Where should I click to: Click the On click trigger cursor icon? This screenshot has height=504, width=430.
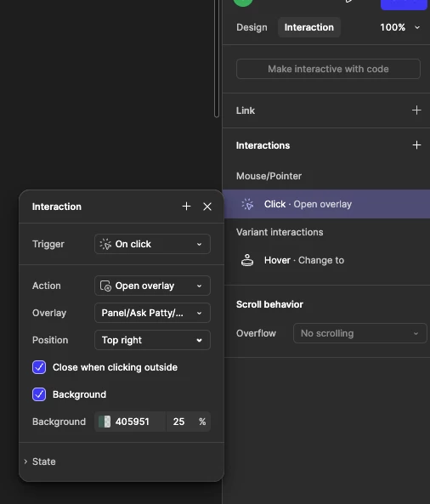(x=105, y=244)
